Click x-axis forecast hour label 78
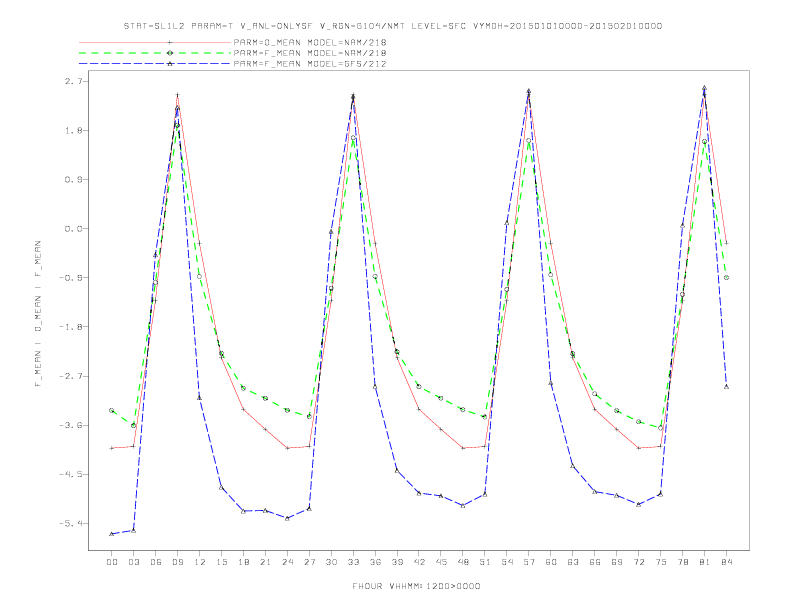Image resolution: width=792 pixels, height=612 pixels. [682, 562]
